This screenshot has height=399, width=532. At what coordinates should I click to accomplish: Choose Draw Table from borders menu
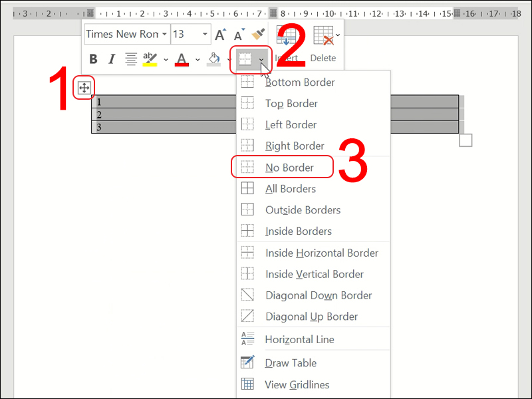291,363
